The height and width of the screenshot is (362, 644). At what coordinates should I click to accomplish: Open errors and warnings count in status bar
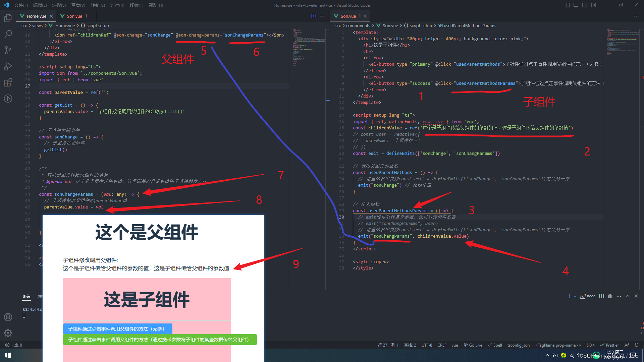(14, 345)
